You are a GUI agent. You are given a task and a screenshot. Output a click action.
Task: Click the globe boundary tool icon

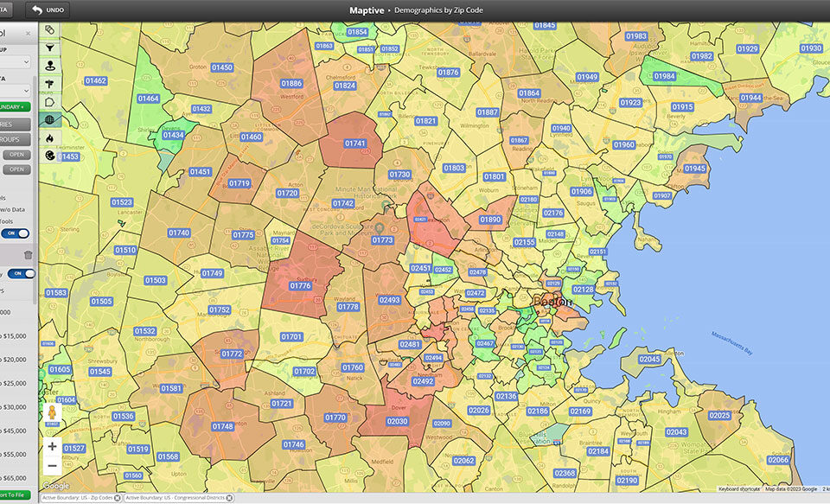[50, 119]
